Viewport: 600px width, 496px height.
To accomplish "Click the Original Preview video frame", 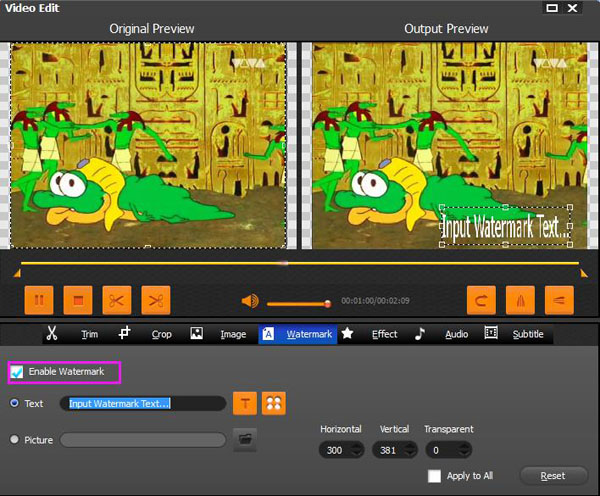I will (148, 145).
